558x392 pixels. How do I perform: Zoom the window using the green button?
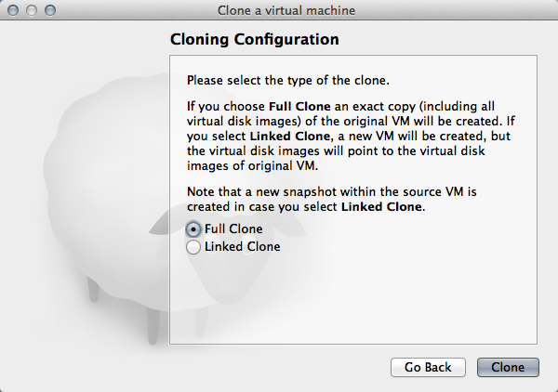pos(50,10)
